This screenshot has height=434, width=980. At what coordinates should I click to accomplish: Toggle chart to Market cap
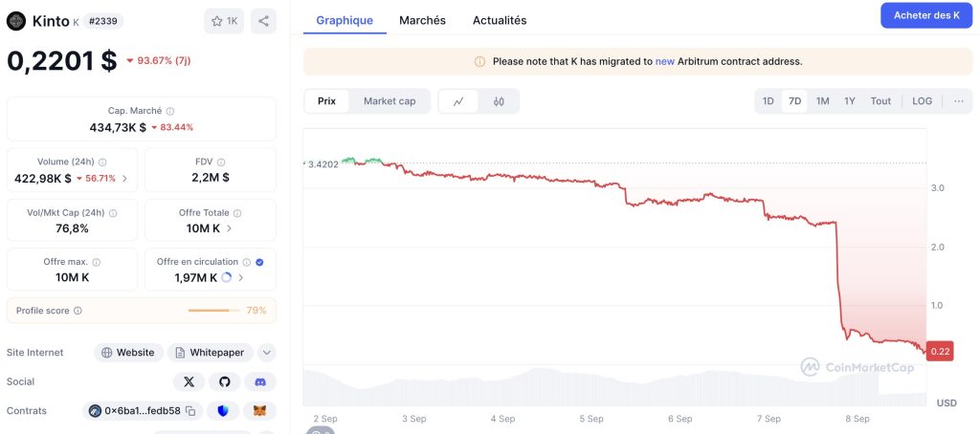click(390, 101)
